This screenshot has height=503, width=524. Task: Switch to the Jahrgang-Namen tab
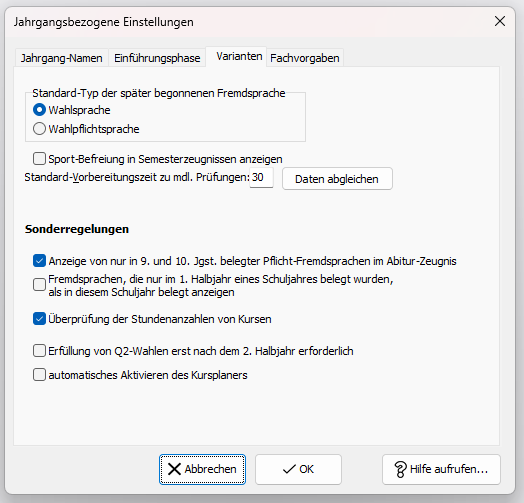point(62,58)
